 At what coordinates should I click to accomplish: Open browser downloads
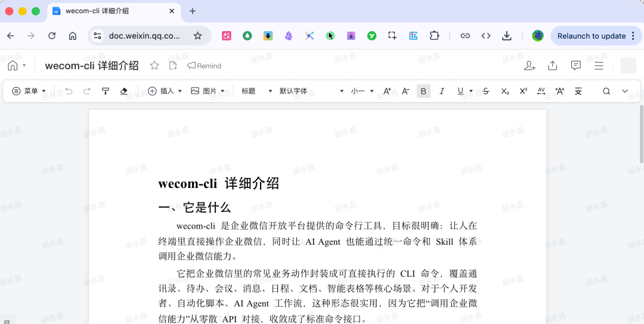point(507,36)
